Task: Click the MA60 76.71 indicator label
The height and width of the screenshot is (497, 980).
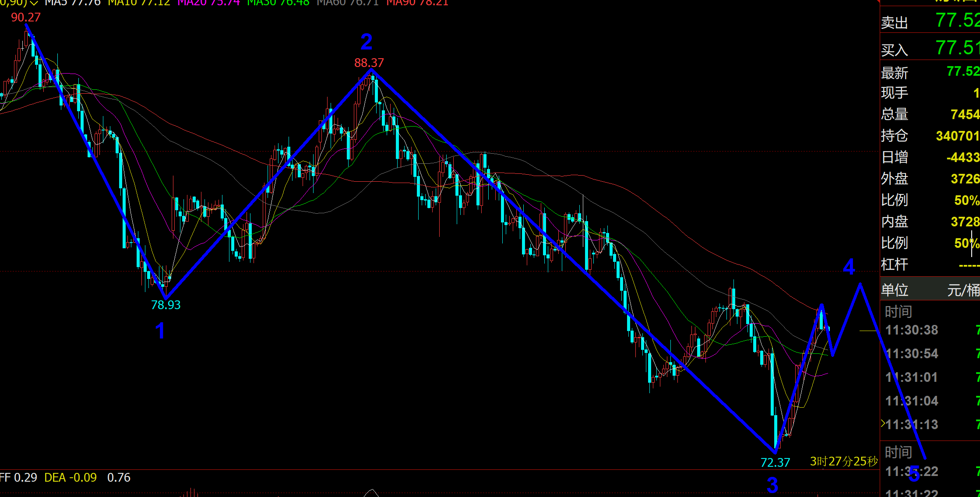Action: pyautogui.click(x=348, y=3)
